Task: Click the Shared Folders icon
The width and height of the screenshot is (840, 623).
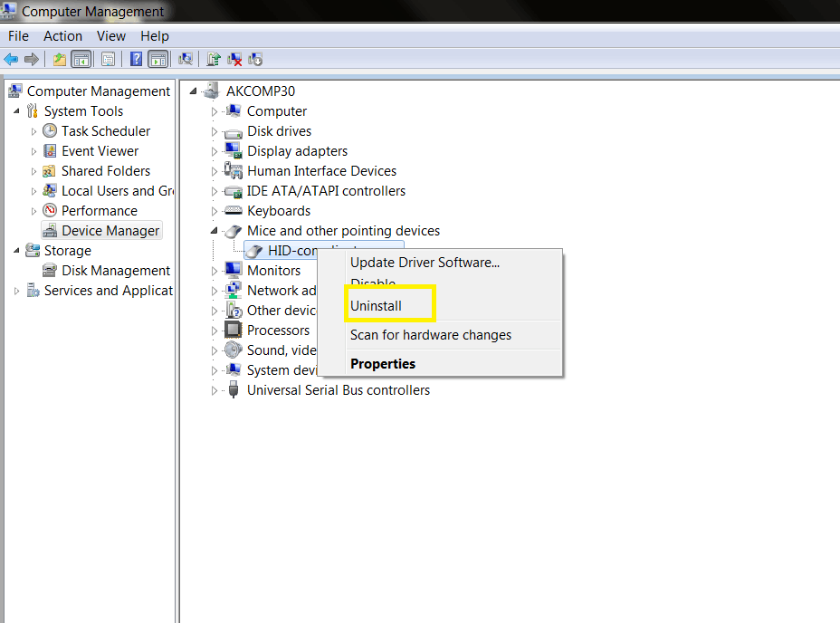Action: (x=49, y=171)
